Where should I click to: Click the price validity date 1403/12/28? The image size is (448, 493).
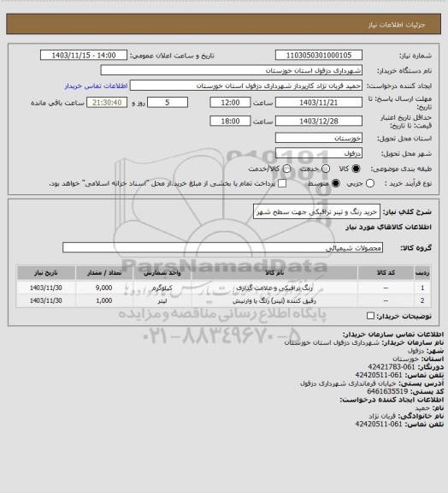319,121
